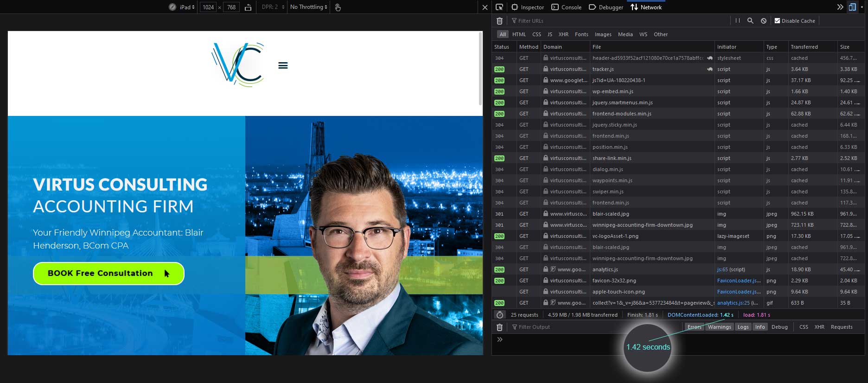Filter requests by CSS
The width and height of the screenshot is (868, 383).
536,34
